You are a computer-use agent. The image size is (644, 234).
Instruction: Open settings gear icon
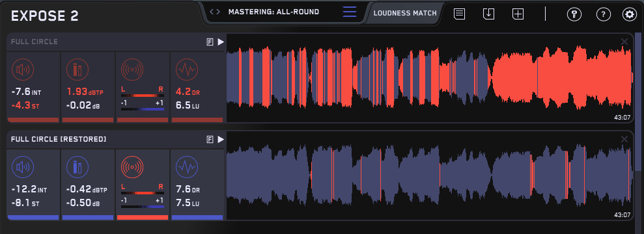pos(629,14)
